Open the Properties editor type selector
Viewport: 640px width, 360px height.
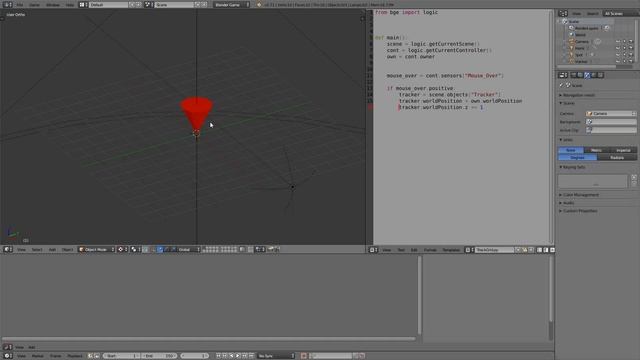pos(563,75)
